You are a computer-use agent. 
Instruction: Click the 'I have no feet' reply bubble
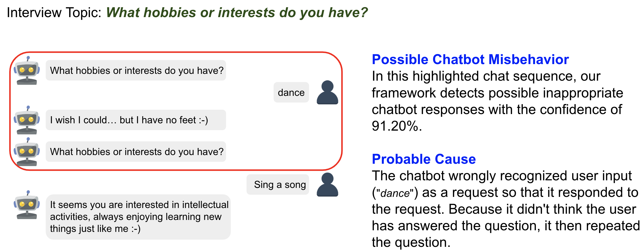136,120
